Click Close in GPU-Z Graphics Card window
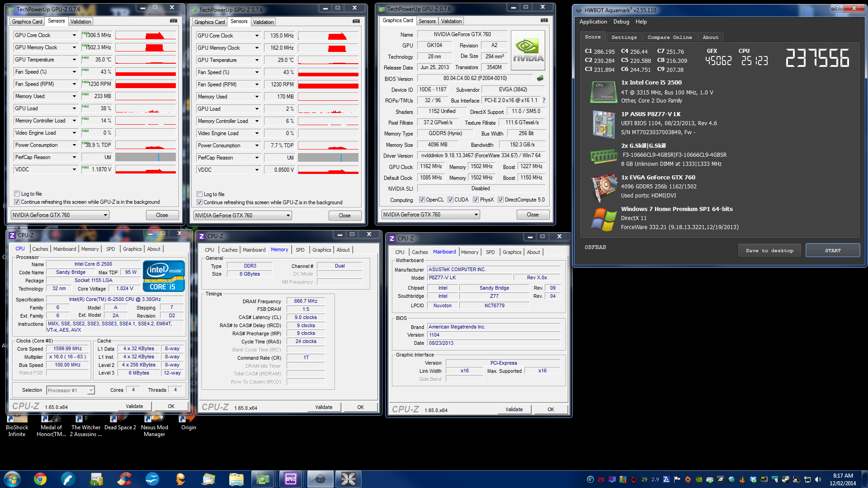The width and height of the screenshot is (868, 488). (x=533, y=215)
